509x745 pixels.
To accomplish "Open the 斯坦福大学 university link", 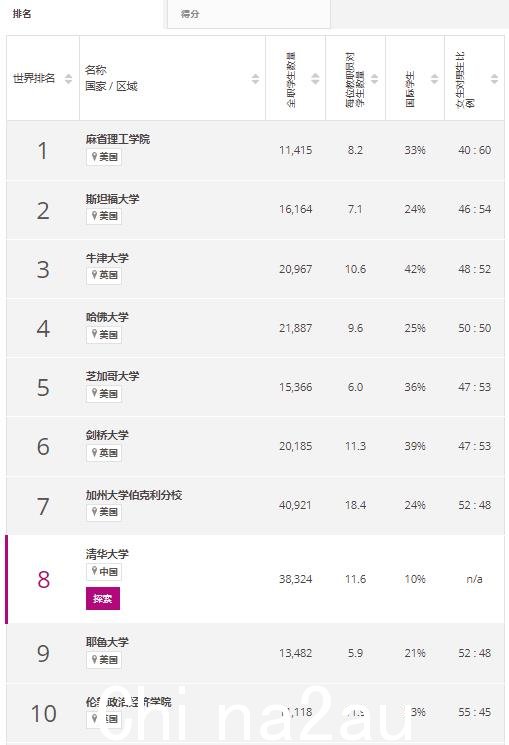I will 113,199.
